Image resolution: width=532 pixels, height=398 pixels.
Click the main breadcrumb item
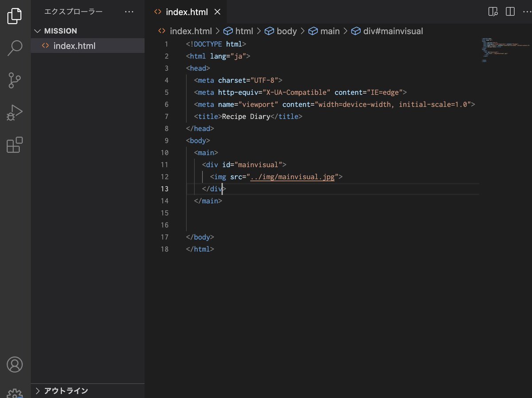coord(324,31)
